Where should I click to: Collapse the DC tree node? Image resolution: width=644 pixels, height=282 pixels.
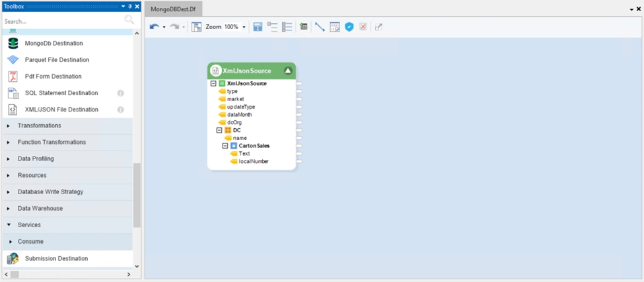pyautogui.click(x=219, y=130)
